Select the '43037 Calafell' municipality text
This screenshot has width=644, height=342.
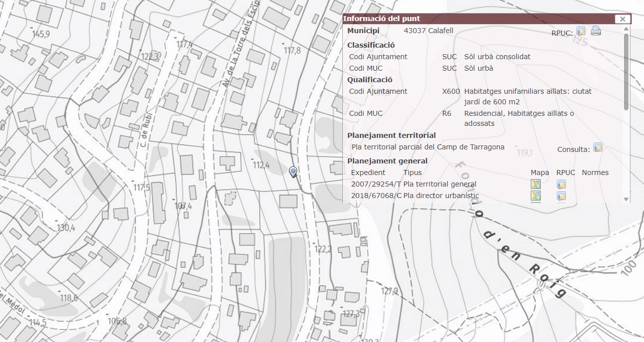tap(428, 31)
